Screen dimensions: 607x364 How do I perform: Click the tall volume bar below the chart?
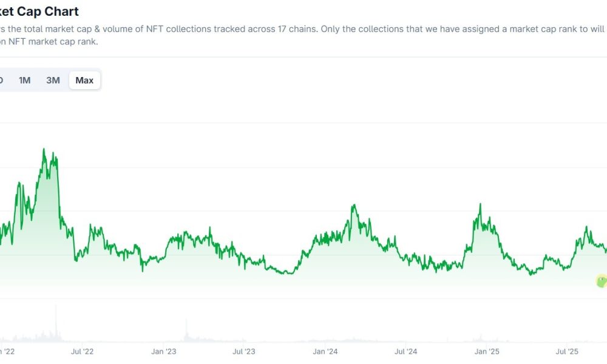(x=55, y=322)
